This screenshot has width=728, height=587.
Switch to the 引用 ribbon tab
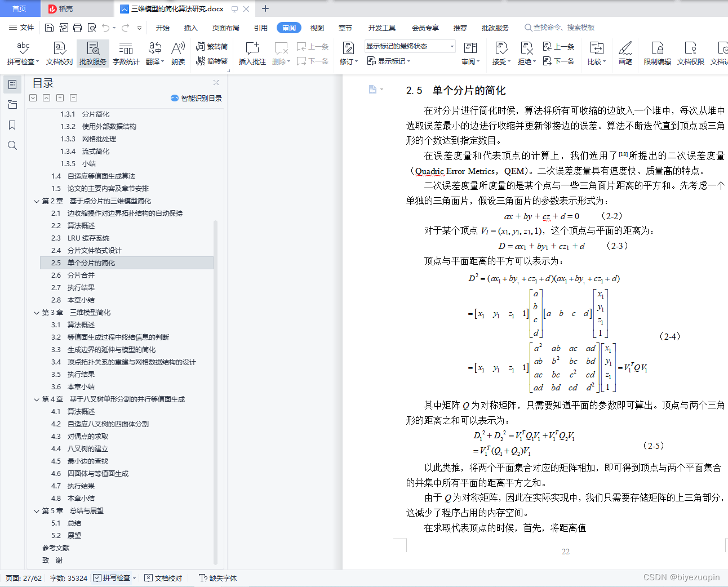click(x=260, y=28)
